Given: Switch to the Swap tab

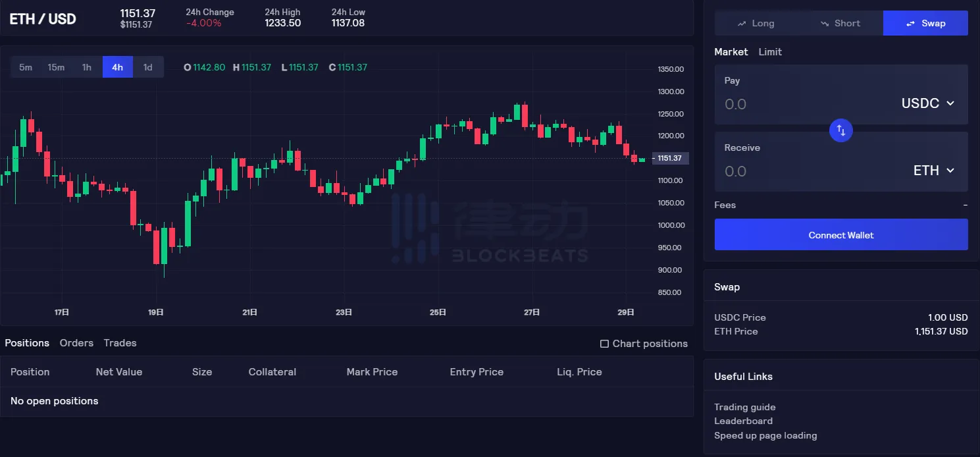Looking at the screenshot, I should point(925,23).
